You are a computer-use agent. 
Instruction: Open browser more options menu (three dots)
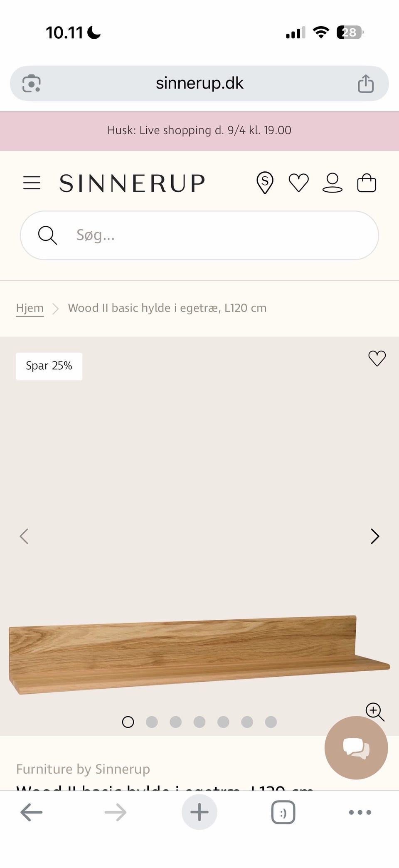360,812
